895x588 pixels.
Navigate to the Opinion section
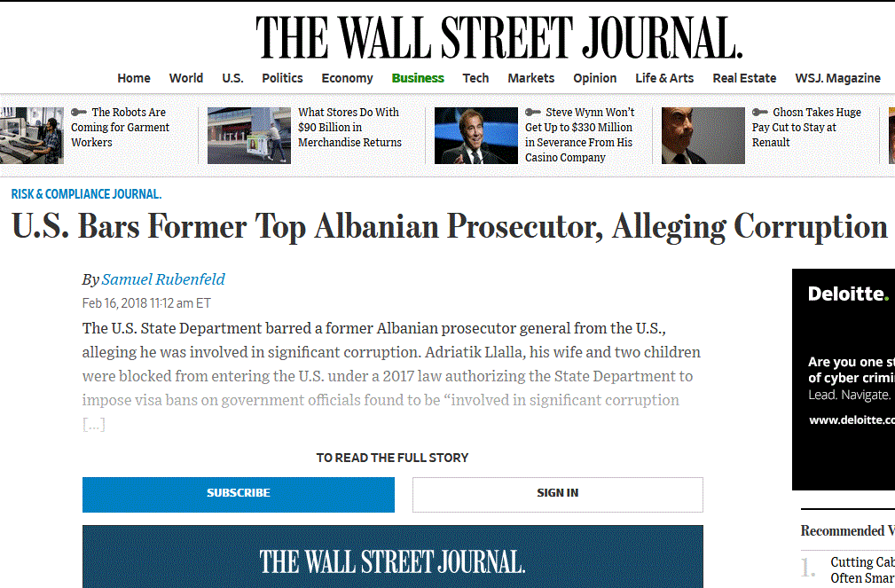[x=594, y=78]
